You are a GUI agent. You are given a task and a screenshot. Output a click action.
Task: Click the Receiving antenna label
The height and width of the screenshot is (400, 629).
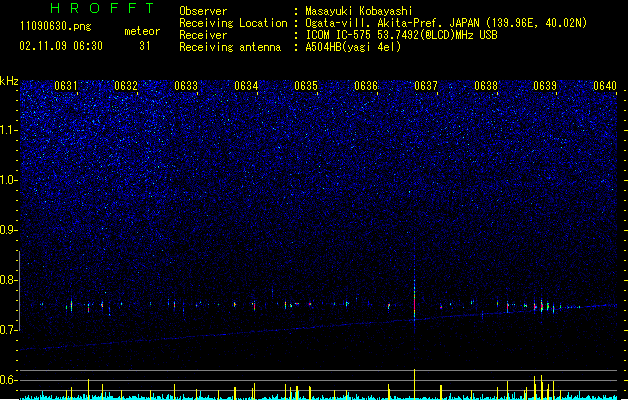point(230,47)
